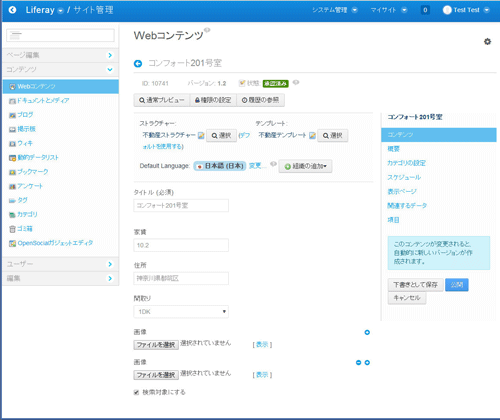
Task: Edit the 不動産ストラクチャー via its pencil icon
Action: click(201, 135)
